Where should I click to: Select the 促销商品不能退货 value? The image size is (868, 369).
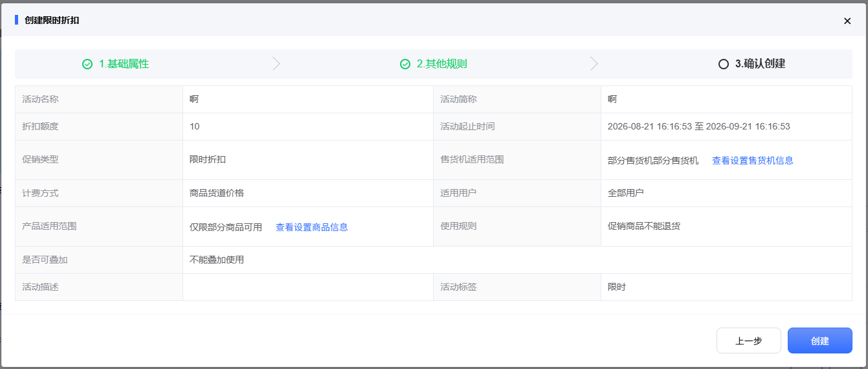click(644, 227)
